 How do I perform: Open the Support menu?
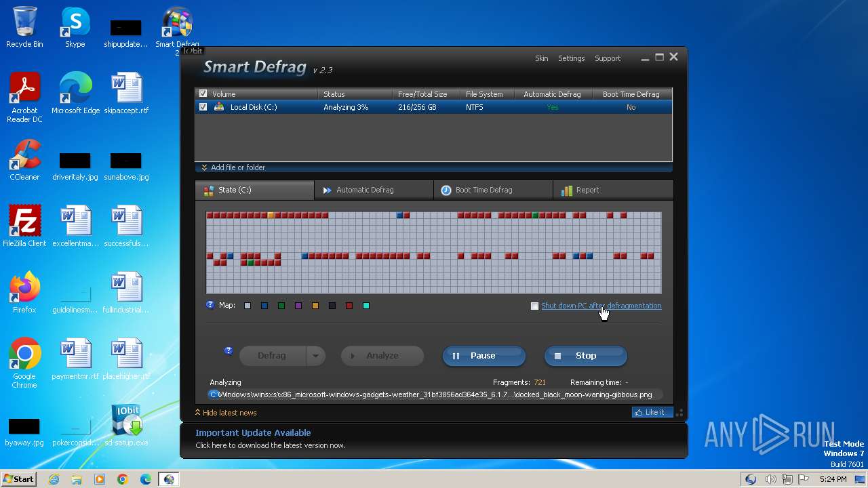coord(608,58)
